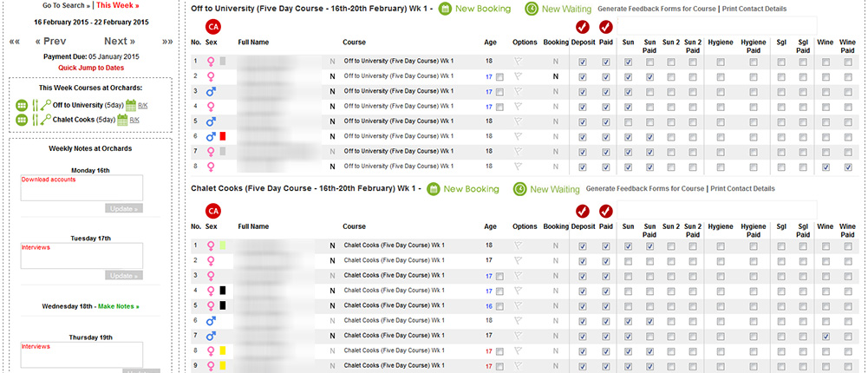Click R/K link for Chalet Cooks

point(134,120)
